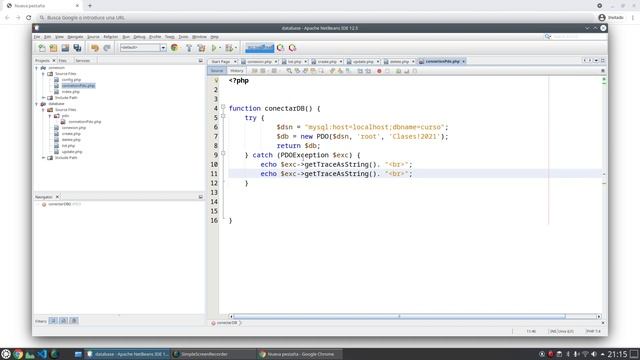640x360 pixels.
Task: Select create.php in the database project tree
Action: [x=71, y=134]
